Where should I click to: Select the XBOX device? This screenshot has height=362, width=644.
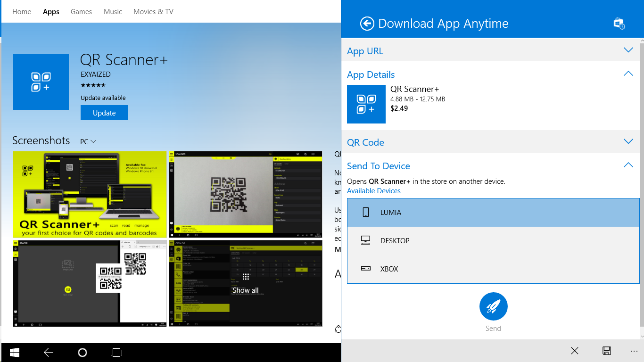pos(493,269)
